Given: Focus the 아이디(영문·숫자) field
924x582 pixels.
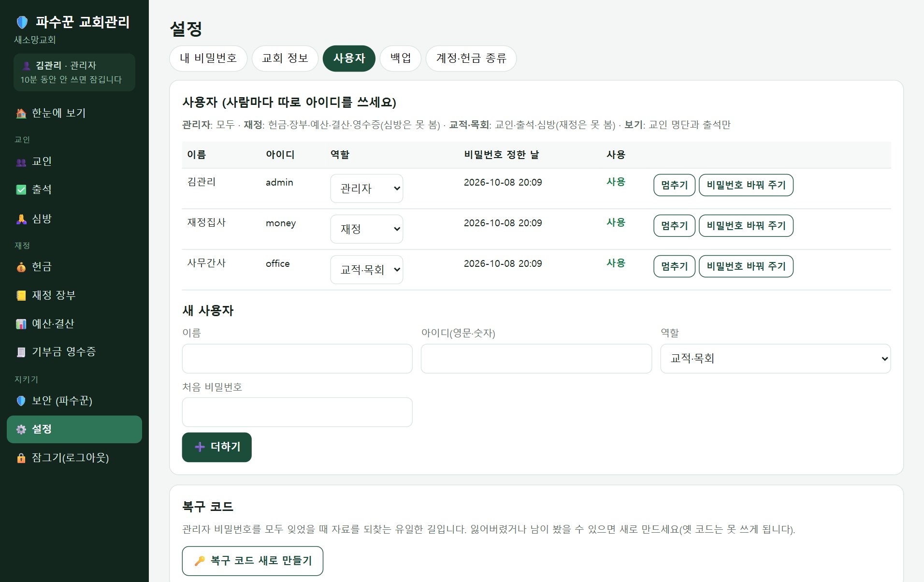Looking at the screenshot, I should pyautogui.click(x=536, y=359).
